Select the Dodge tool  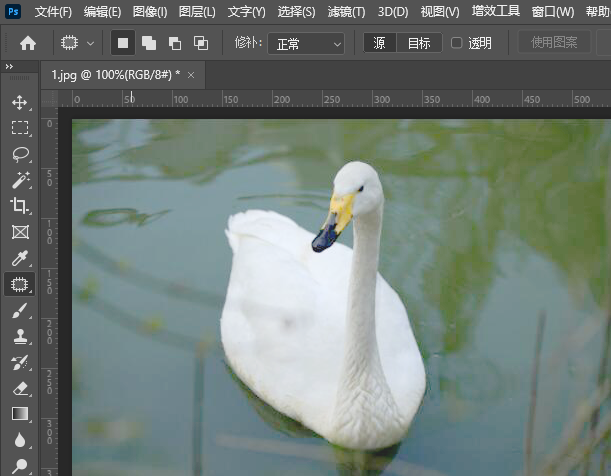pyautogui.click(x=20, y=466)
